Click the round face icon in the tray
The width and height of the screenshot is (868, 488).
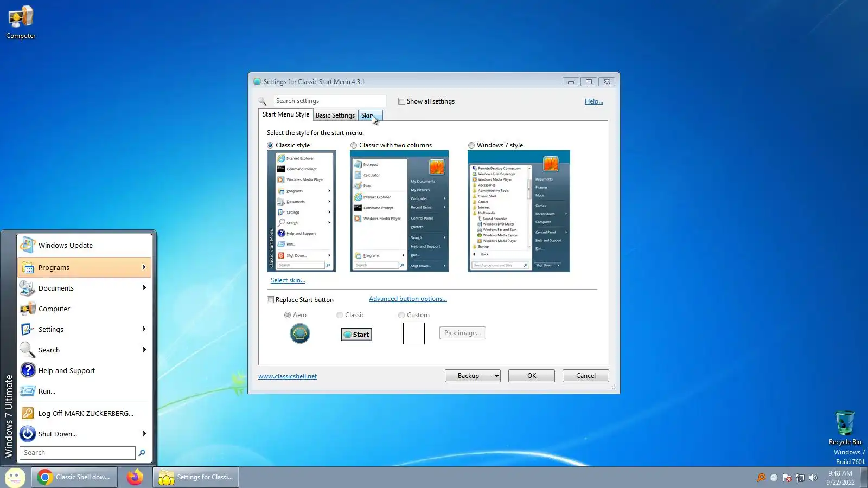point(774,478)
